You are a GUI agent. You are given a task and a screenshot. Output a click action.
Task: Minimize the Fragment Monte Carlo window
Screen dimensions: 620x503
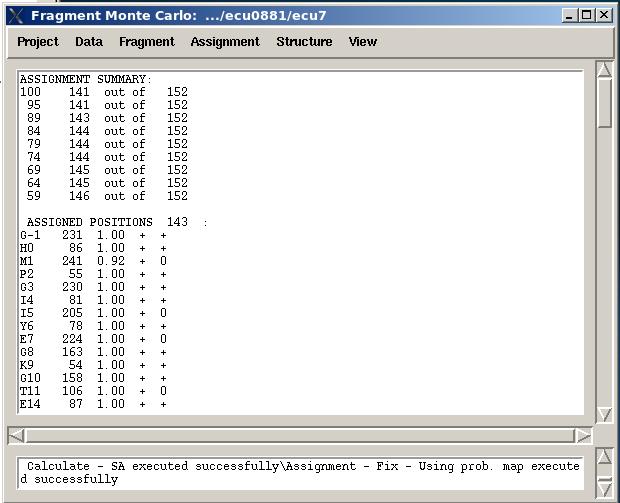(x=570, y=15)
